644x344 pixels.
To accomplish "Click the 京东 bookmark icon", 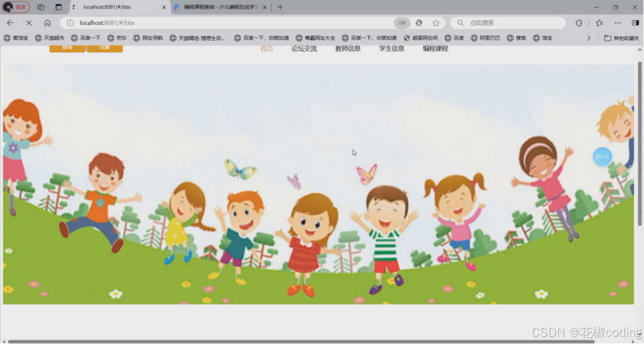I will [x=112, y=37].
